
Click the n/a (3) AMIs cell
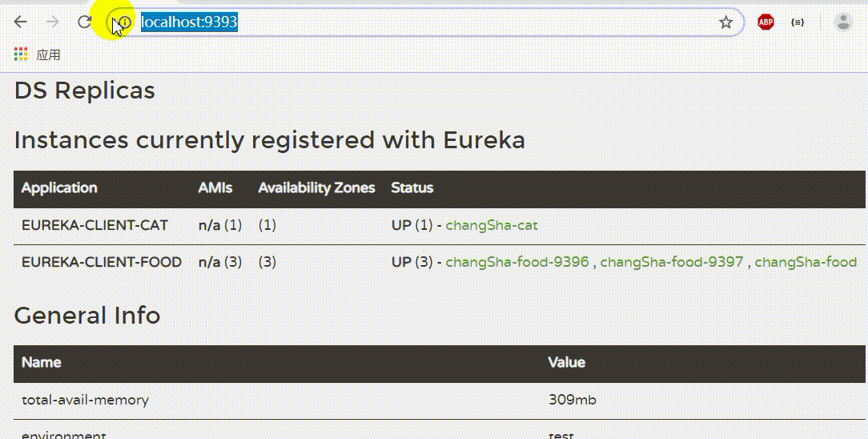tap(220, 262)
